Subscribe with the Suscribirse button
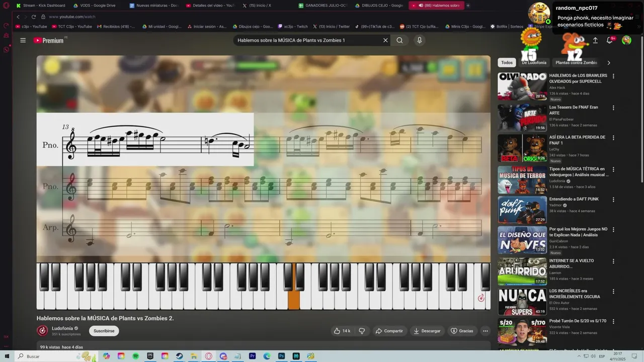Image resolution: width=644 pixels, height=362 pixels. (x=104, y=331)
